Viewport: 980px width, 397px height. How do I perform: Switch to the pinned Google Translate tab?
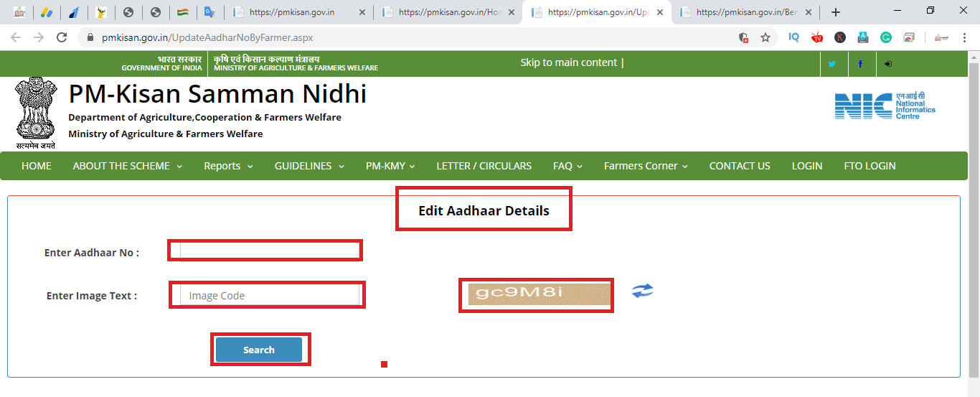click(x=209, y=12)
